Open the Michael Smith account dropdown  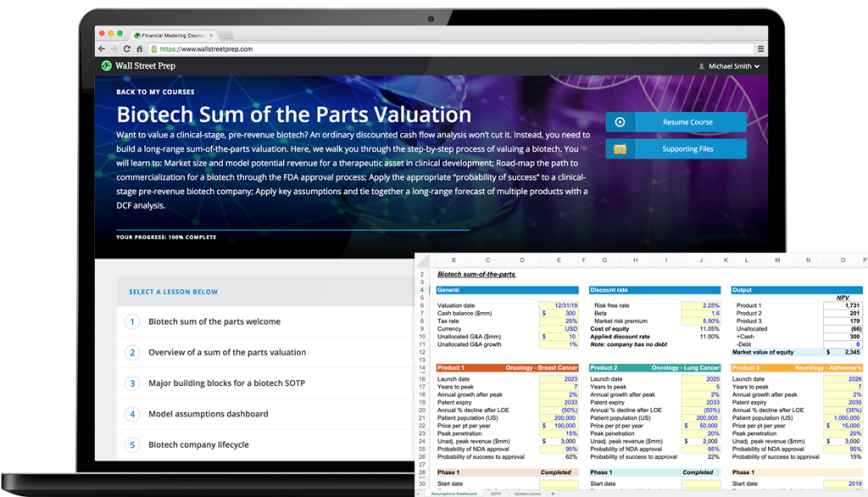tap(727, 65)
